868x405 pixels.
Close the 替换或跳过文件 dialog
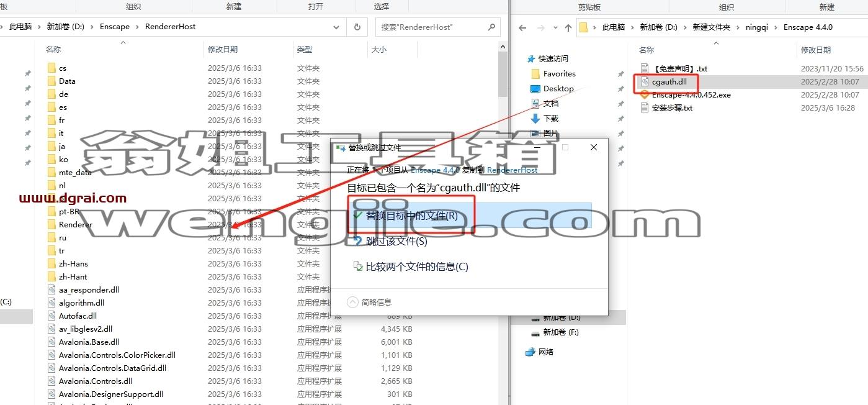[x=594, y=148]
